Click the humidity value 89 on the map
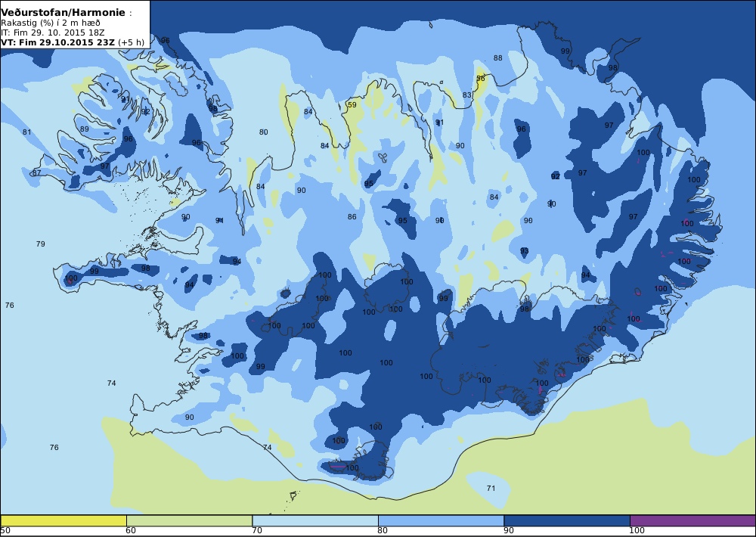Screen dimensions: 756x537 [x=85, y=129]
